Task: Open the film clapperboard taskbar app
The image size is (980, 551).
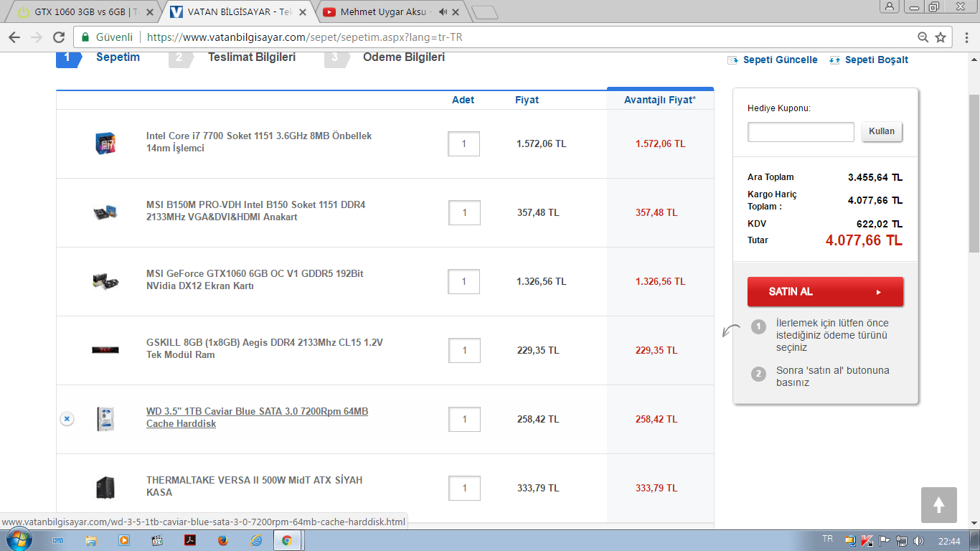Action: coord(158,540)
